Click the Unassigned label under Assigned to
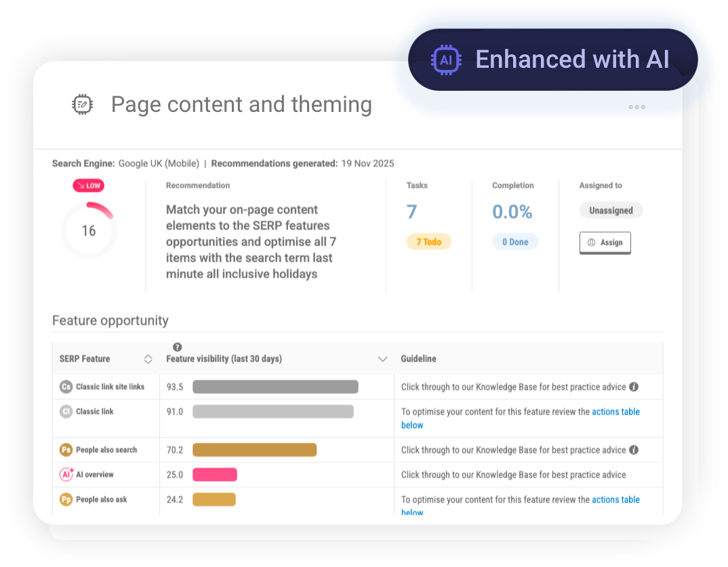The image size is (728, 567). click(x=611, y=210)
